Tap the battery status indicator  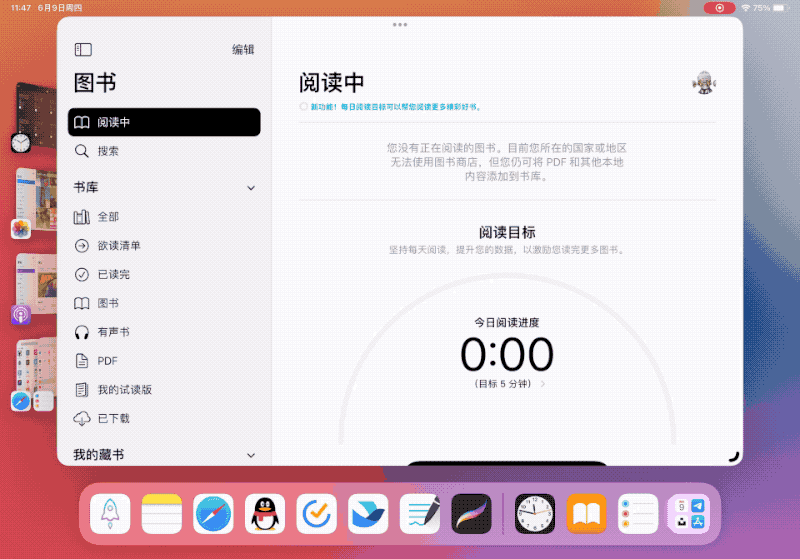point(779,8)
